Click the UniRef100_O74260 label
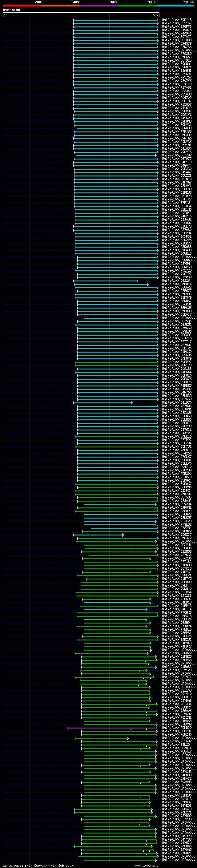Viewport: 197px width, 868px height. 177,454
